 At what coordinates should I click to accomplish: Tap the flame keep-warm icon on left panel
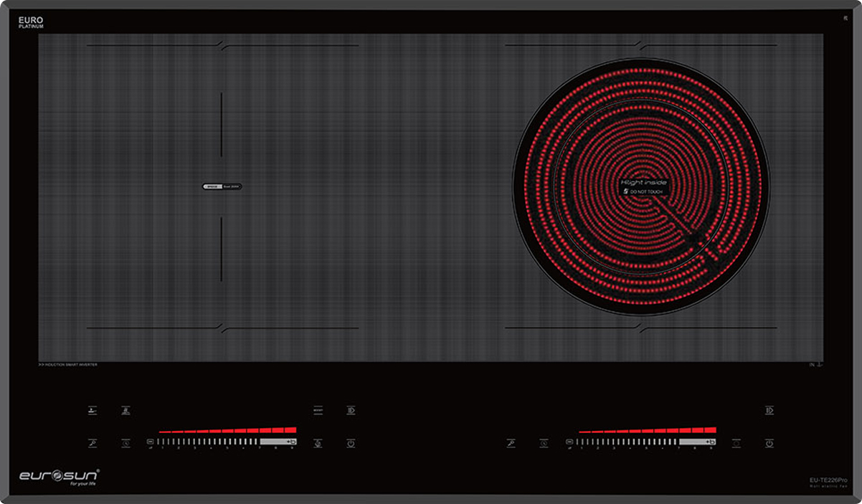click(x=318, y=444)
